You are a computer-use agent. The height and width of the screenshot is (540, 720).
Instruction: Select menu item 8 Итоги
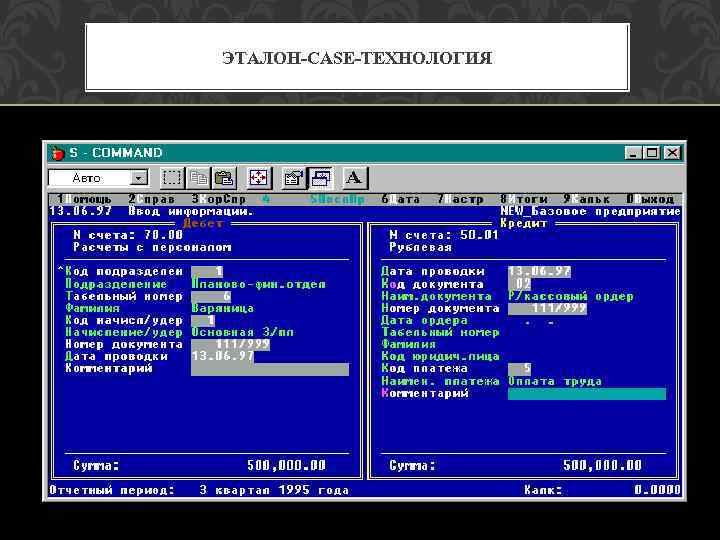523,199
